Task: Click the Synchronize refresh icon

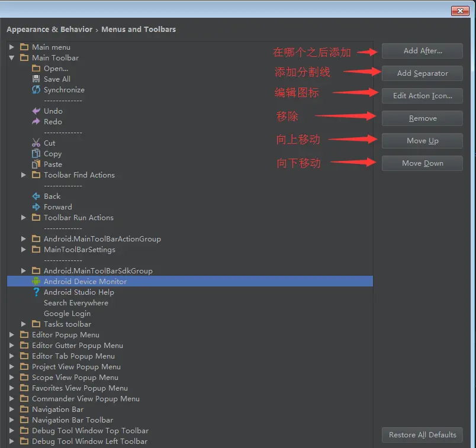Action: click(36, 89)
